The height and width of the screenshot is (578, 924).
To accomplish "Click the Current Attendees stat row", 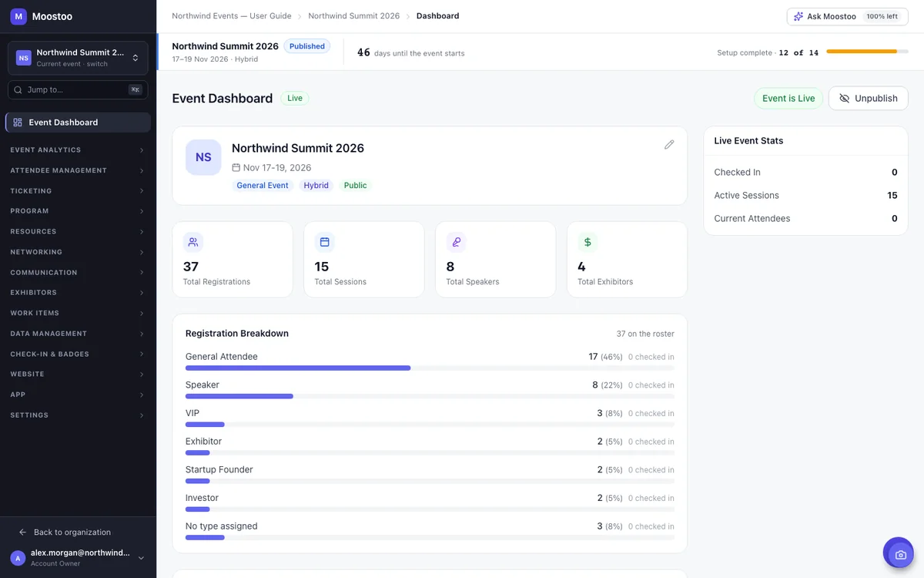I will (x=805, y=219).
